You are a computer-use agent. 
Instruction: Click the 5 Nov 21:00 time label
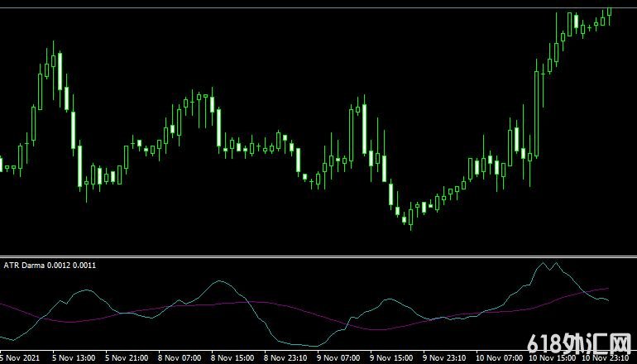(x=127, y=358)
